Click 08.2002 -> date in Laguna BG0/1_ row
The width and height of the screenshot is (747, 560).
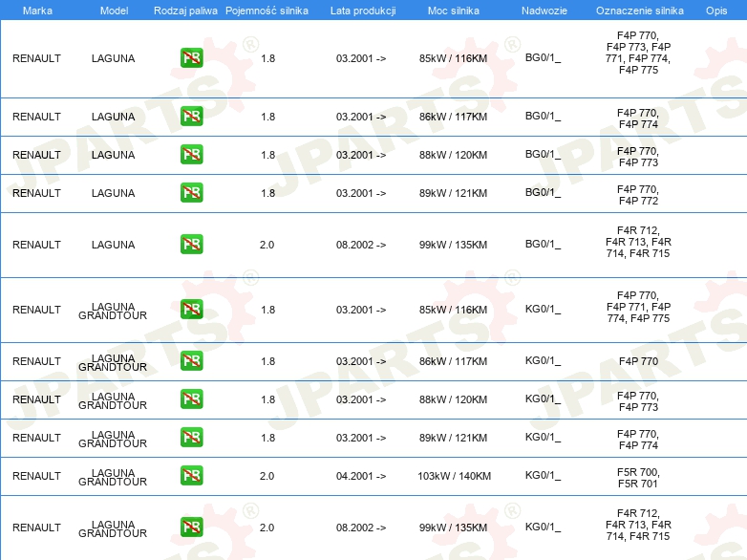361,245
